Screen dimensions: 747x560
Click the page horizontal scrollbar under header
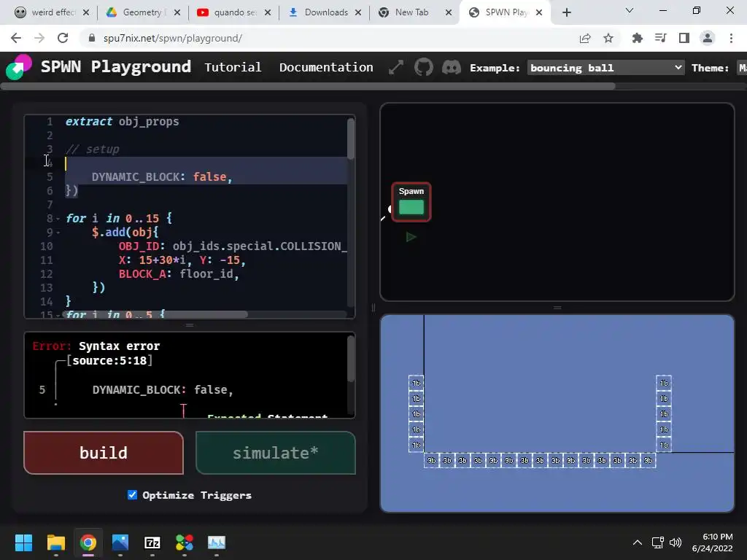[308, 86]
